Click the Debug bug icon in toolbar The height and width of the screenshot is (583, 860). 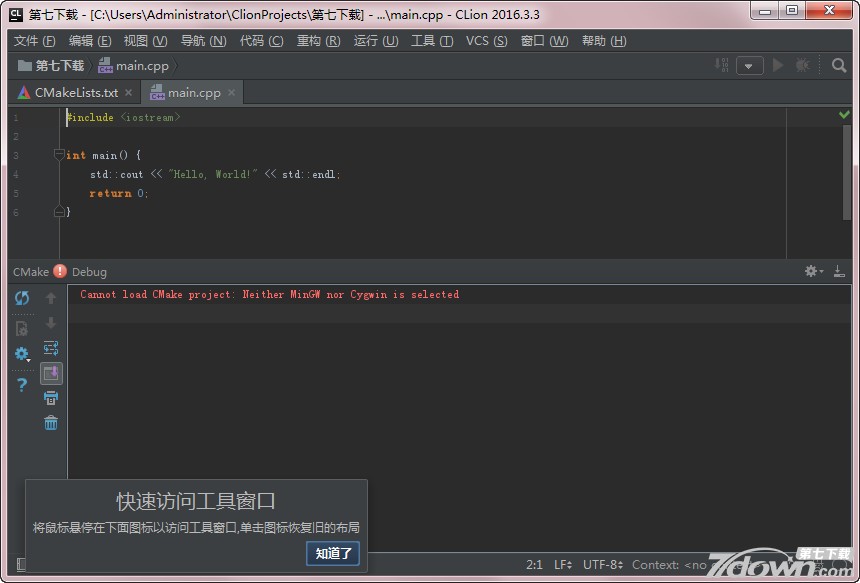pyautogui.click(x=802, y=65)
